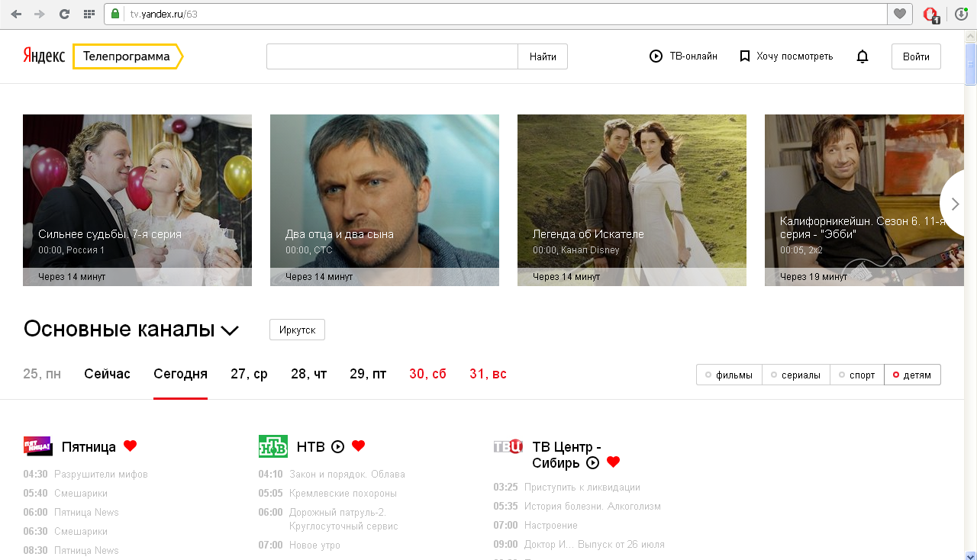977x560 pixels.
Task: Click the Телепрограмма service label
Action: click(x=127, y=56)
